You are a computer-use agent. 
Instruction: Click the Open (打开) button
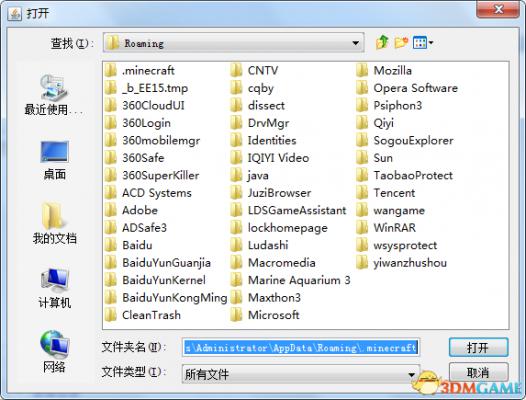point(478,347)
